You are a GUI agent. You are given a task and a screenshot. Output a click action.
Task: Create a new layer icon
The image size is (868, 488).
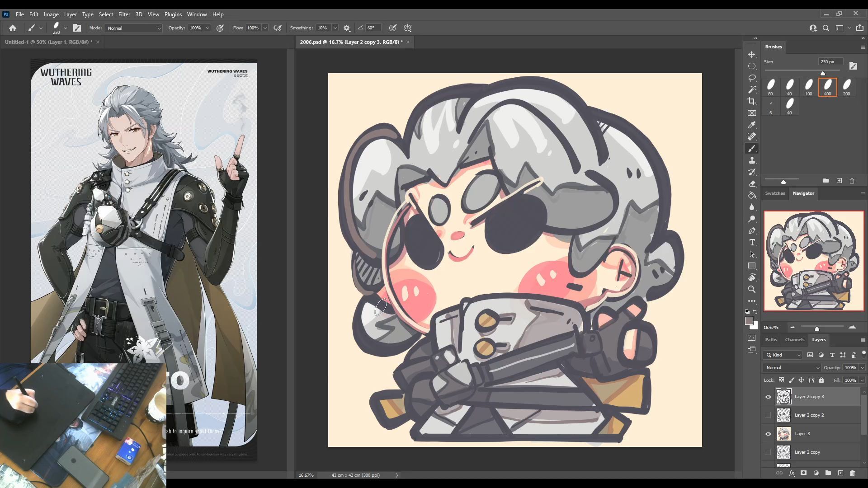pyautogui.click(x=840, y=473)
